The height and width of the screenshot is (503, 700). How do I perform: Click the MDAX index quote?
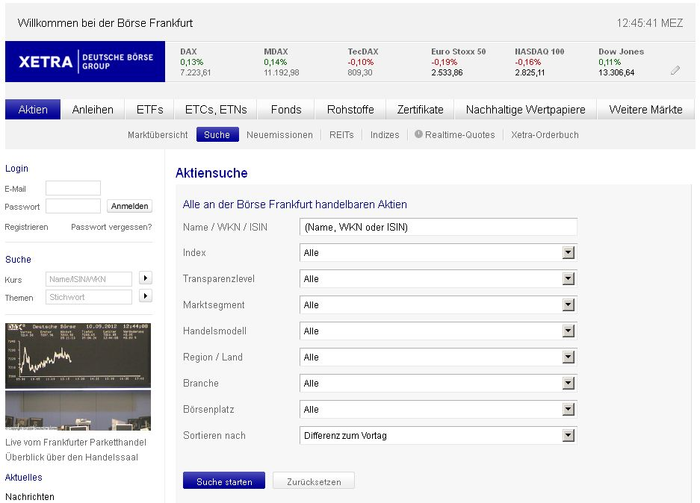(x=281, y=62)
